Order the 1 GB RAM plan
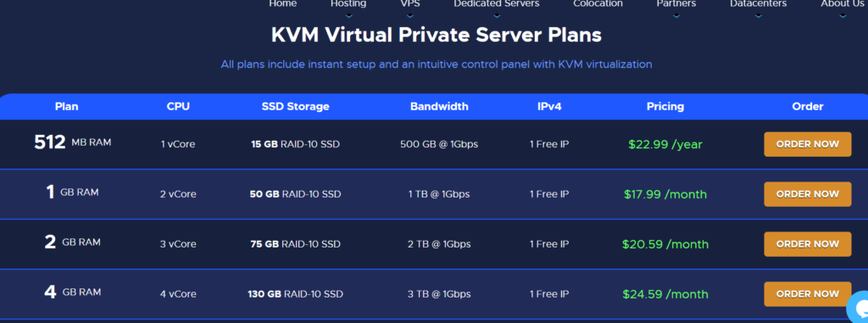This screenshot has width=868, height=323. (x=808, y=194)
